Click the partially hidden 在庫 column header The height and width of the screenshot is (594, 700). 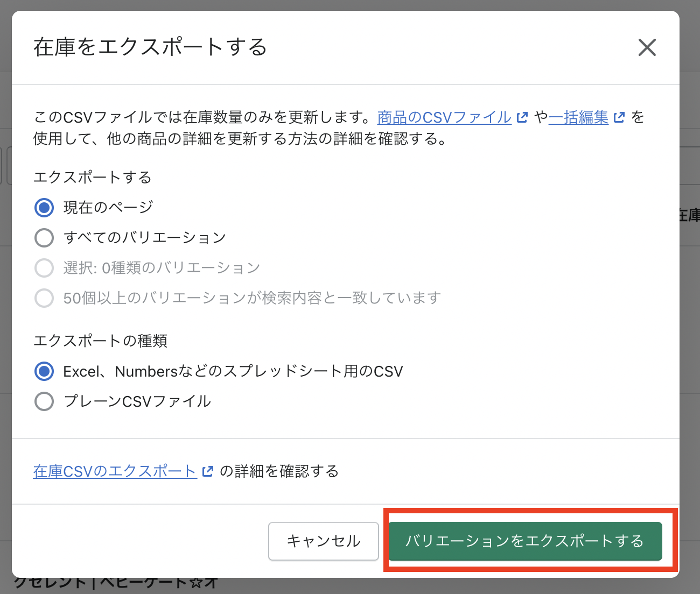(690, 216)
